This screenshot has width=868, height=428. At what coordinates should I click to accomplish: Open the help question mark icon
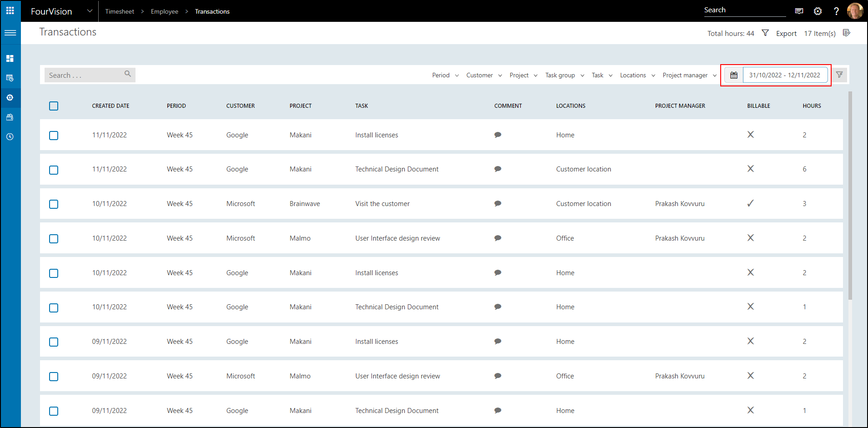836,11
